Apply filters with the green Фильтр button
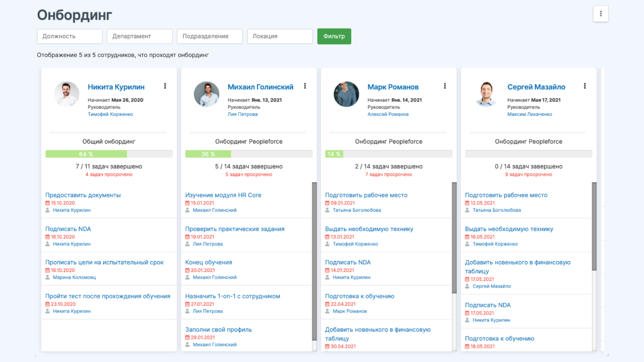The width and height of the screenshot is (644, 362). click(334, 36)
